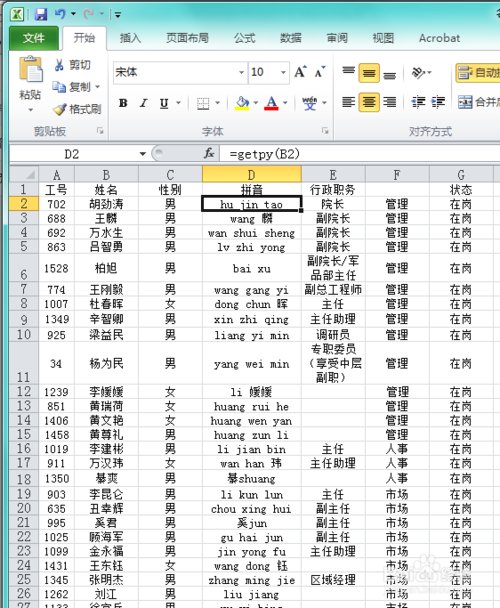Click the 粘贴 paste clipboard icon
This screenshot has width=500, height=608.
(x=31, y=70)
